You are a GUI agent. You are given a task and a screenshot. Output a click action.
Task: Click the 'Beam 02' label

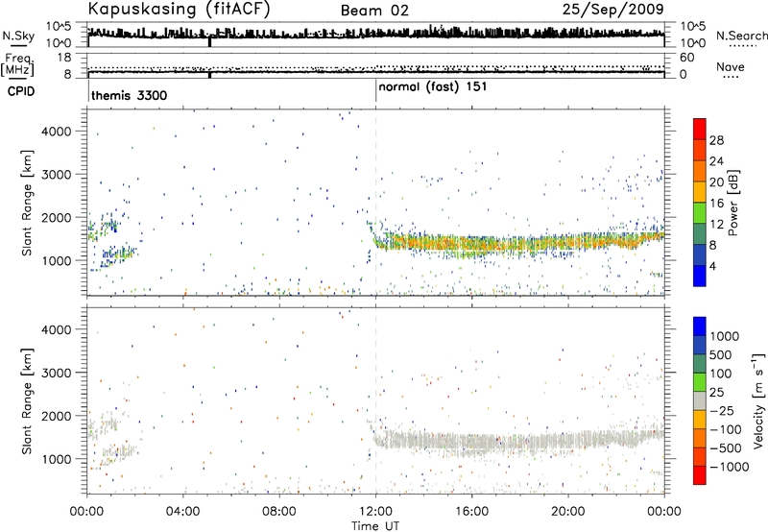click(374, 11)
